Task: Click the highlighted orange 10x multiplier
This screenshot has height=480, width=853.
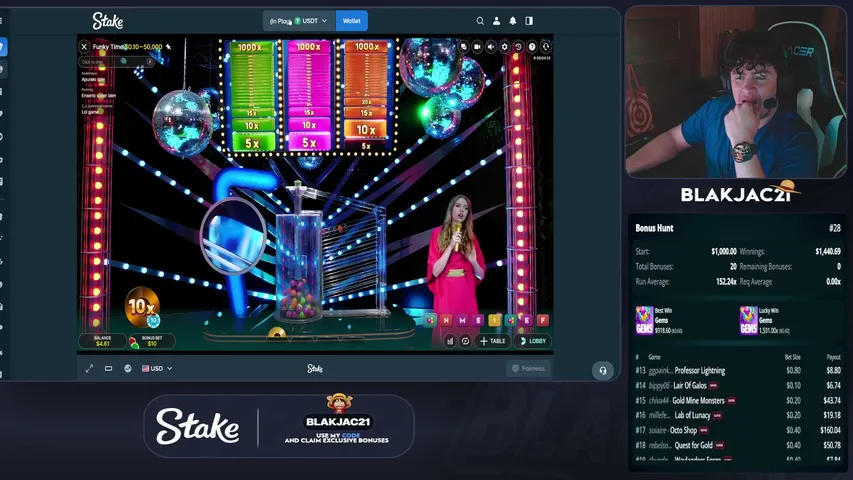Action: click(366, 130)
